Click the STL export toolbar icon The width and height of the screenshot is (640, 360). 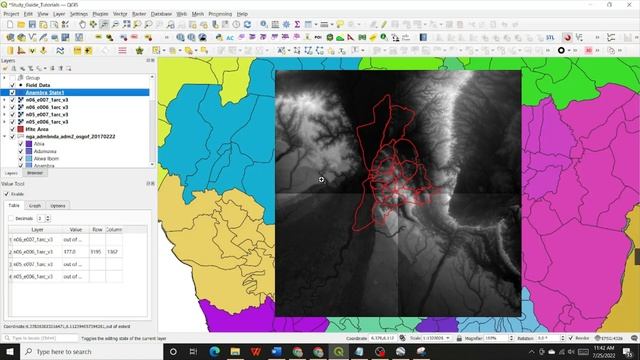(x=550, y=38)
